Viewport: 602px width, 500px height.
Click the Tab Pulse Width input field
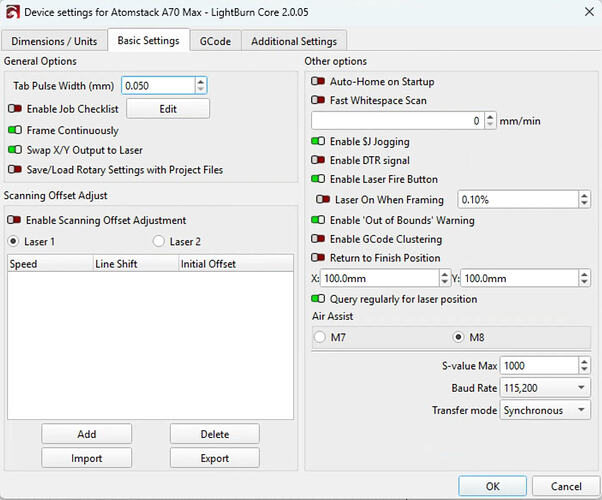point(158,85)
